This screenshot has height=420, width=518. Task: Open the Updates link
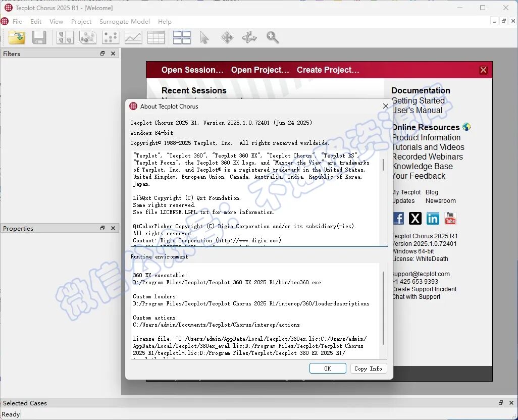click(x=404, y=201)
